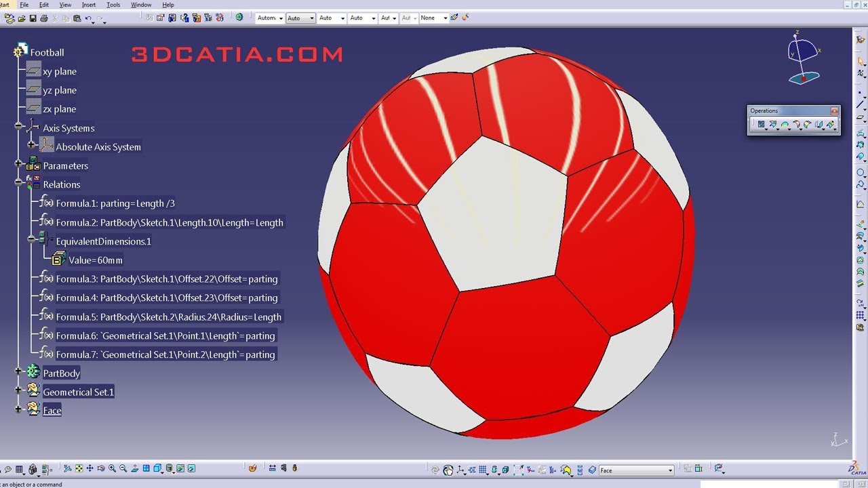The height and width of the screenshot is (488, 868).
Task: Click the last icon in Operations toolbar
Action: pos(830,124)
